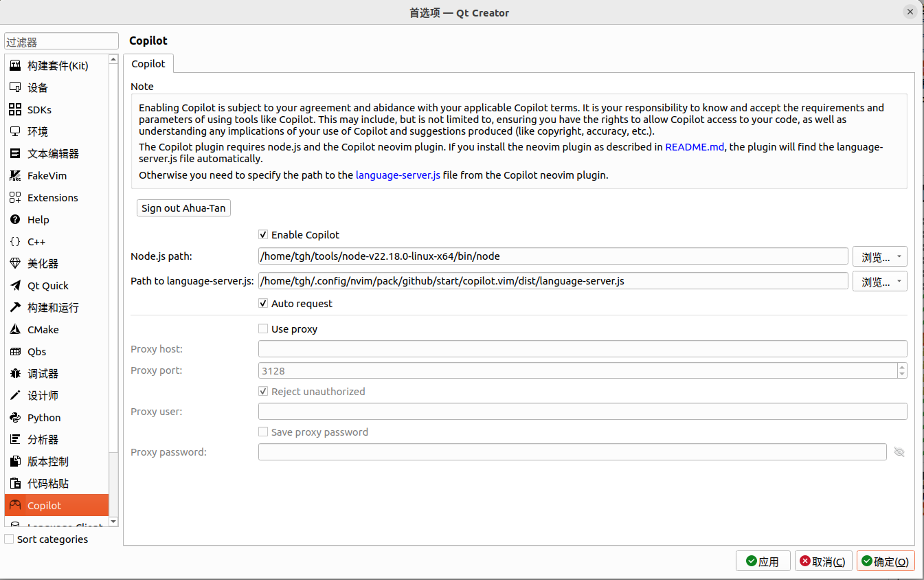Click the 过滤器 filter input field
This screenshot has height=580, width=924.
pos(62,42)
